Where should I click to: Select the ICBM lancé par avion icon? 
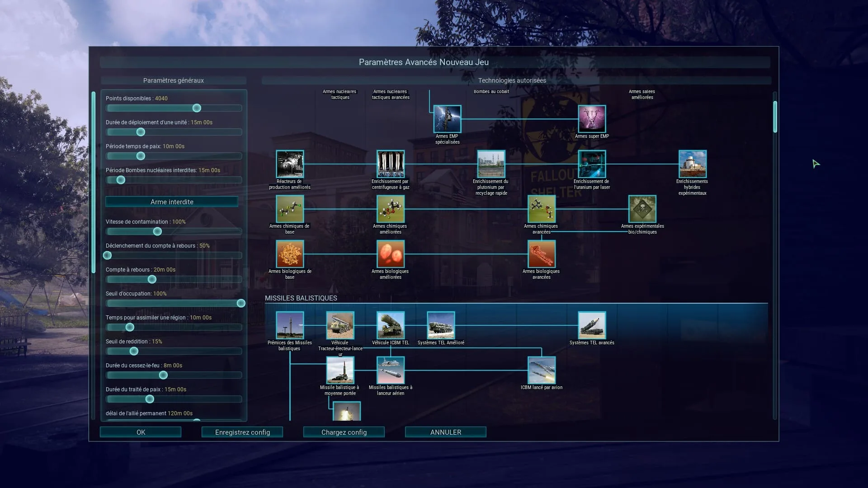[x=542, y=370]
